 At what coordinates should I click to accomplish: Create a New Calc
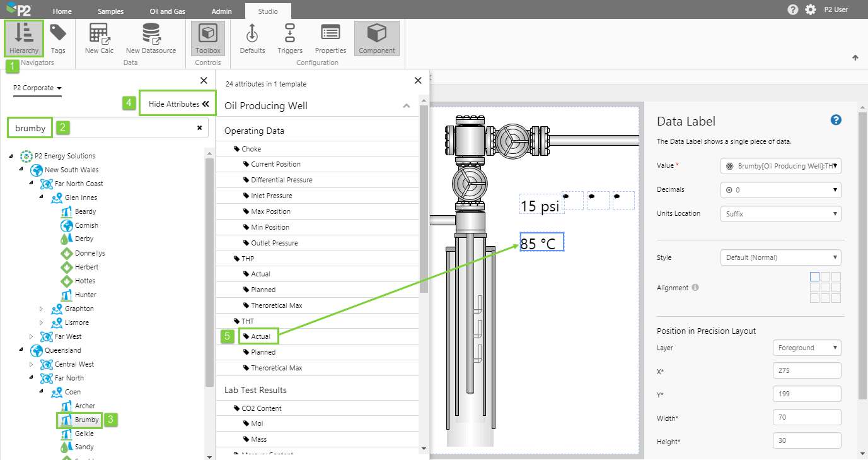pyautogui.click(x=99, y=38)
